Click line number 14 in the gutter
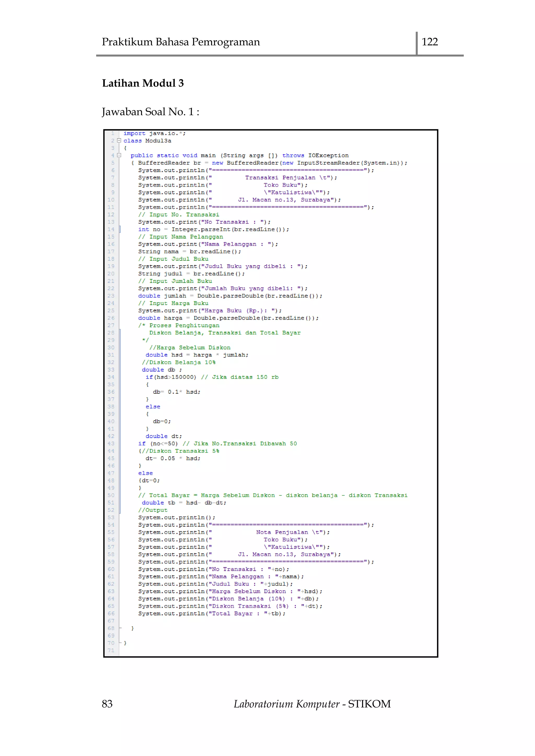This screenshot has height=756, width=535. pyautogui.click(x=111, y=229)
